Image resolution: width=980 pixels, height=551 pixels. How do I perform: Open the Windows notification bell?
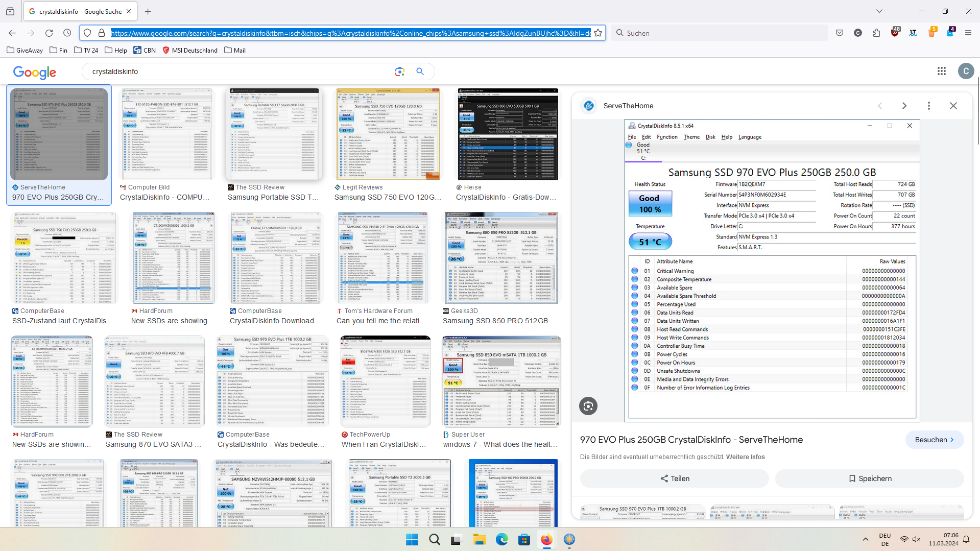pos(966,539)
